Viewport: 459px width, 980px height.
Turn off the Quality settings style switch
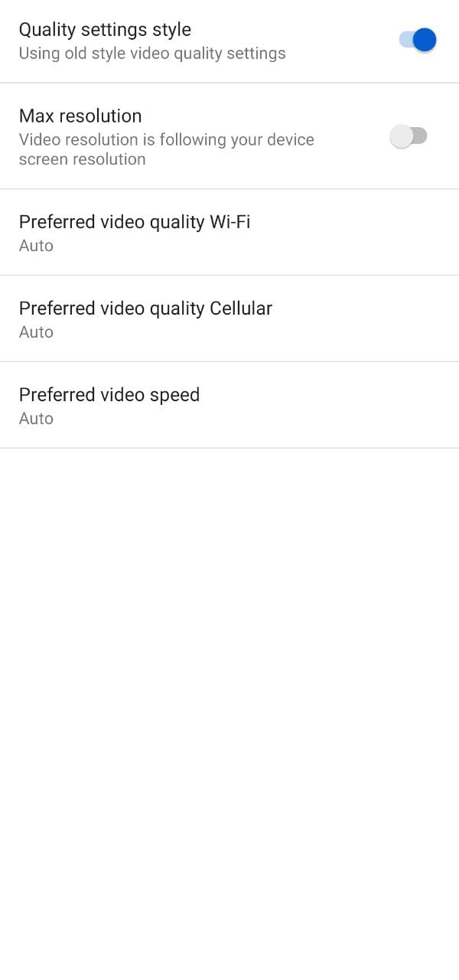coord(417,40)
